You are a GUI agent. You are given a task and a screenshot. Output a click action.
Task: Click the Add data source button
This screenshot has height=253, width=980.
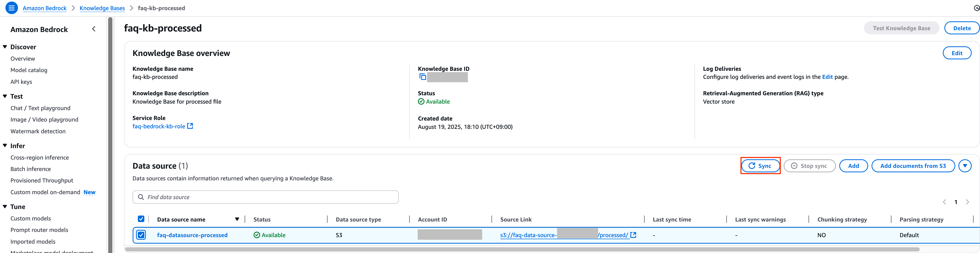click(x=853, y=166)
